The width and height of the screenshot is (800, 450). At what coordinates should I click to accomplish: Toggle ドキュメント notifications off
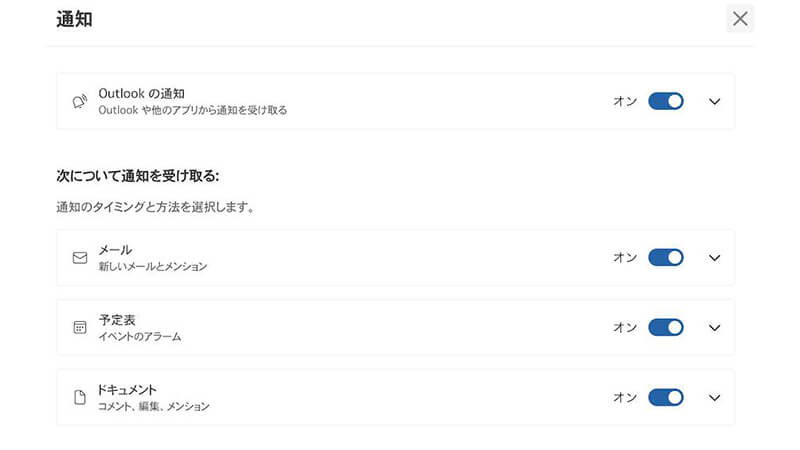coord(666,397)
